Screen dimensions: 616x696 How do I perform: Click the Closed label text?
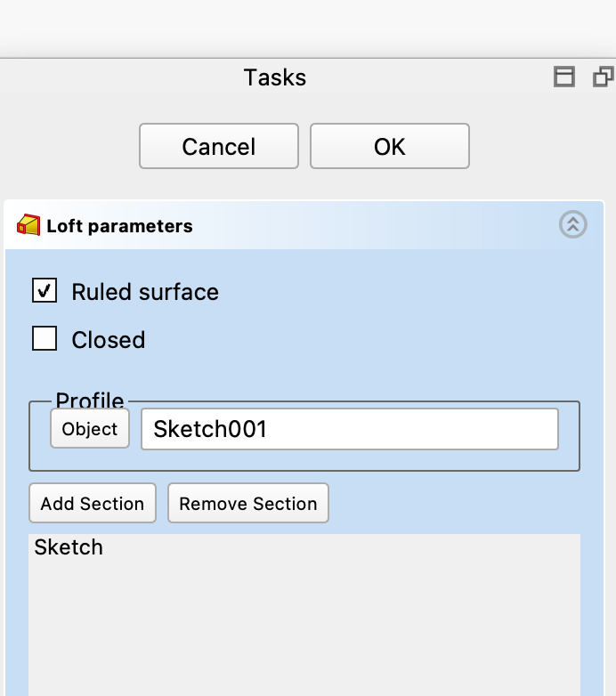pyautogui.click(x=108, y=340)
